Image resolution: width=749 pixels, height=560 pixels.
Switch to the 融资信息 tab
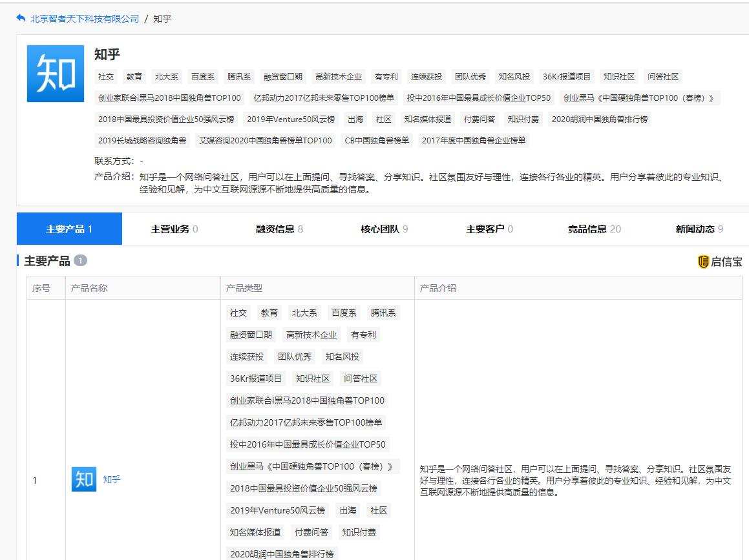279,229
